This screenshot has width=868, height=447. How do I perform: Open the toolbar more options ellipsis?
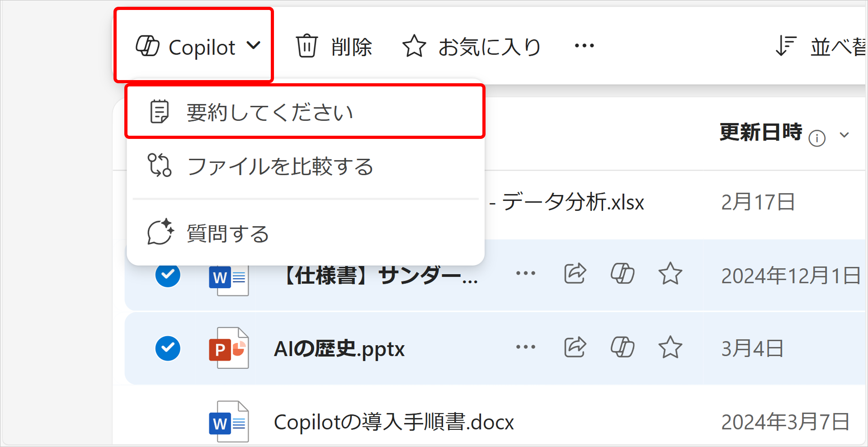(x=584, y=46)
